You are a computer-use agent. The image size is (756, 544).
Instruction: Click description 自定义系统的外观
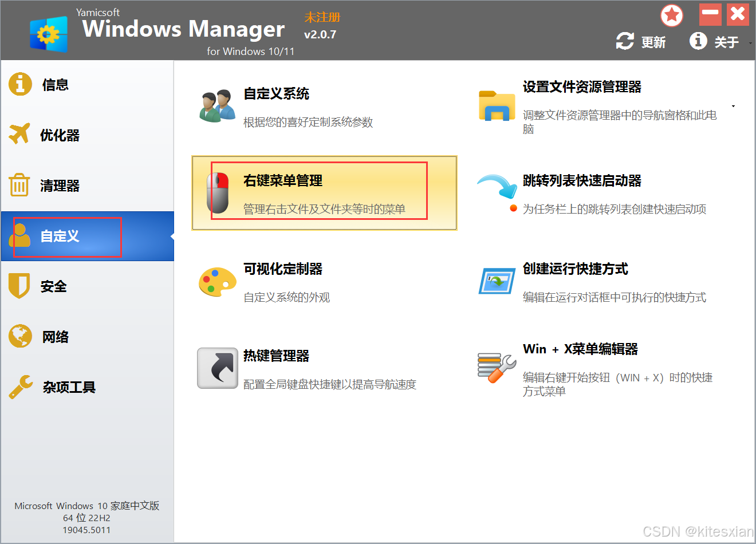[x=287, y=297]
